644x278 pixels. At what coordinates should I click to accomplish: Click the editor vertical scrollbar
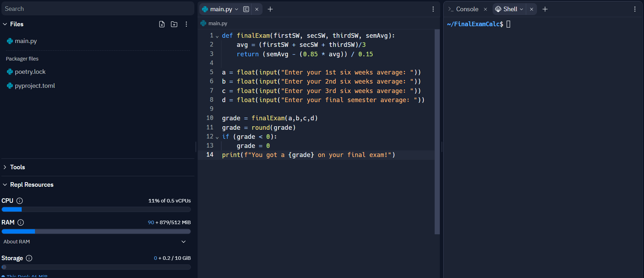click(x=437, y=131)
